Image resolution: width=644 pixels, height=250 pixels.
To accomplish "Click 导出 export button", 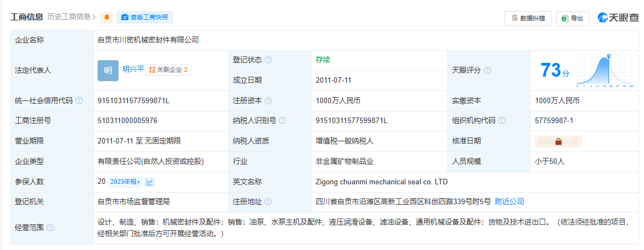I will coord(572,18).
